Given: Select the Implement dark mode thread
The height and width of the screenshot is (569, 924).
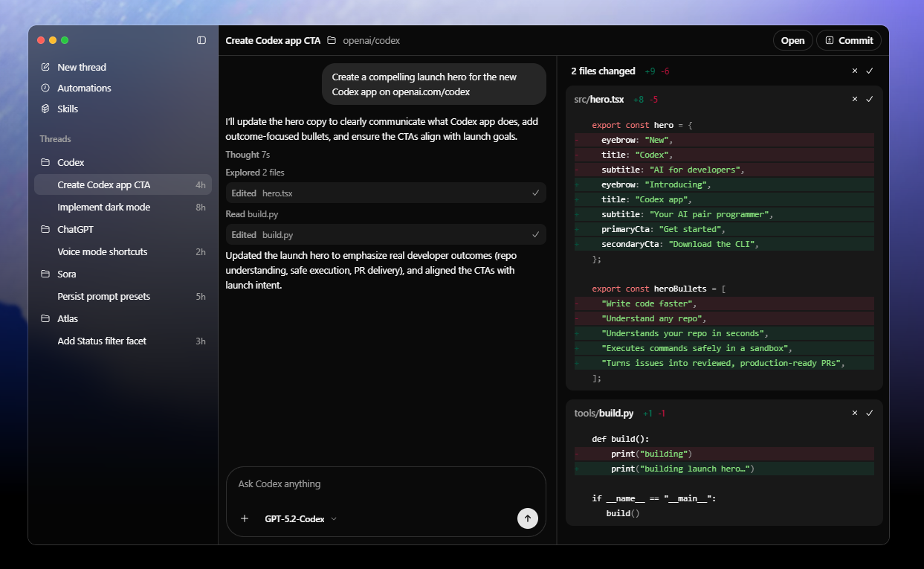Looking at the screenshot, I should pyautogui.click(x=103, y=207).
